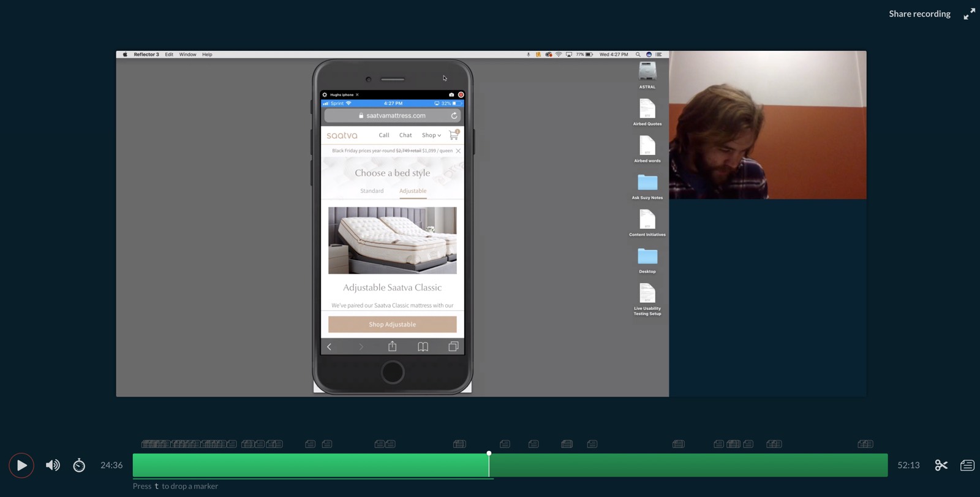Reload the saatvamattress.com page
This screenshot has height=497, width=980.
pos(454,115)
